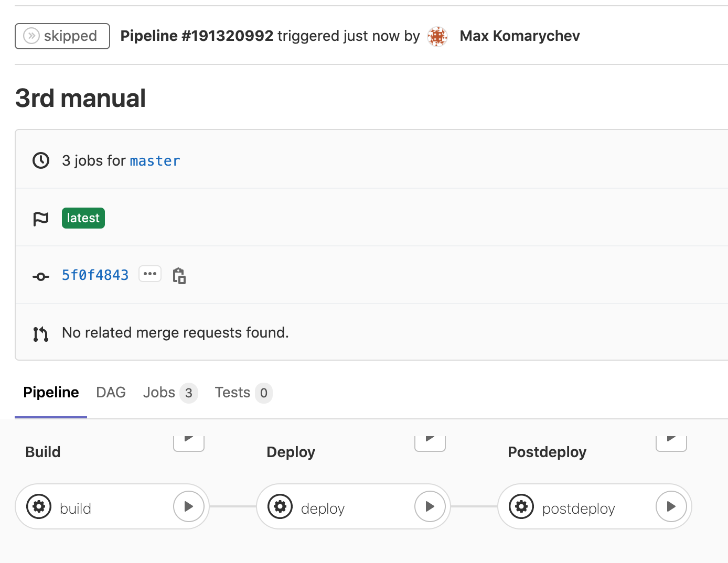Click the deploy job gear icon
Screen dimensions: 728x563
click(x=280, y=506)
